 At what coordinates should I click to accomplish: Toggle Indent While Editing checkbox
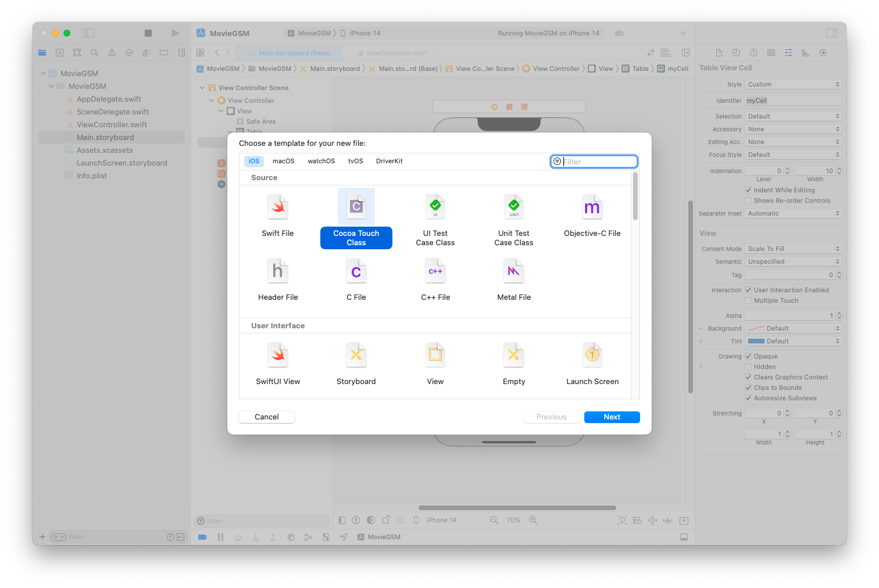click(748, 190)
